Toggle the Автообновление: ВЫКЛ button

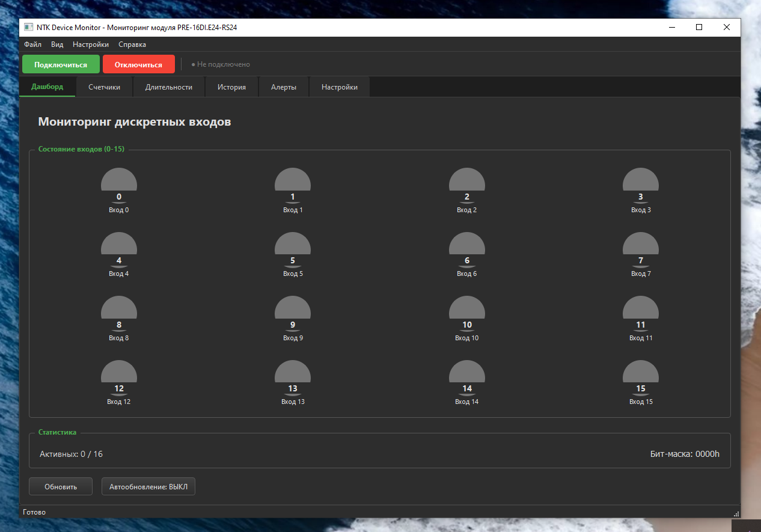pos(148,486)
